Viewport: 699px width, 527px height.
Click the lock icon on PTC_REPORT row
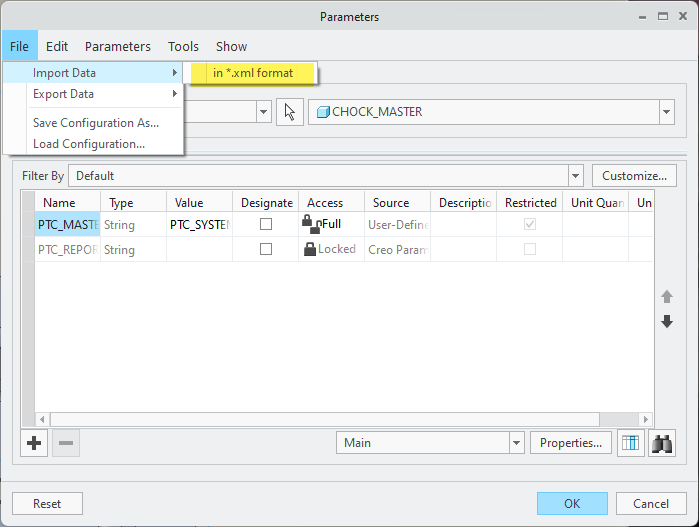(310, 249)
